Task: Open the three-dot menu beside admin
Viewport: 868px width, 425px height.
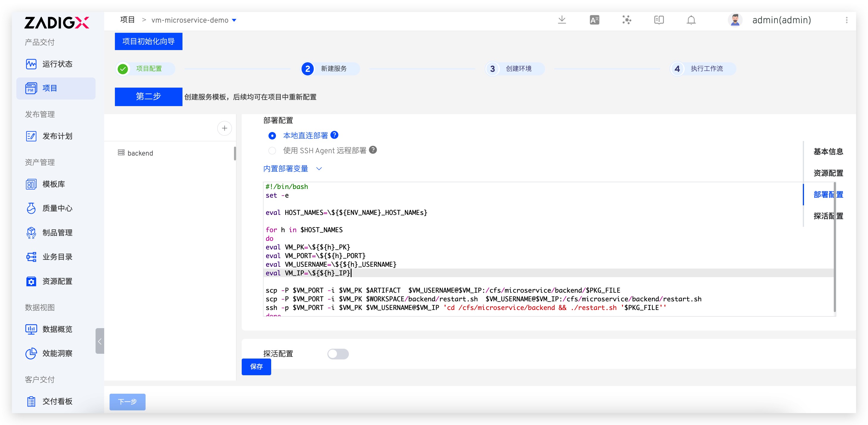Action: [x=847, y=20]
